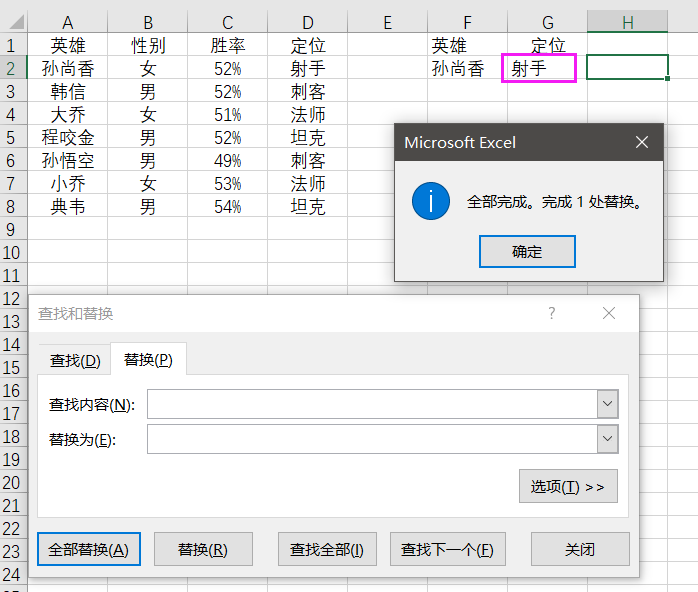Click cell D2 containing 射手
This screenshot has height=592, width=698.
point(308,68)
